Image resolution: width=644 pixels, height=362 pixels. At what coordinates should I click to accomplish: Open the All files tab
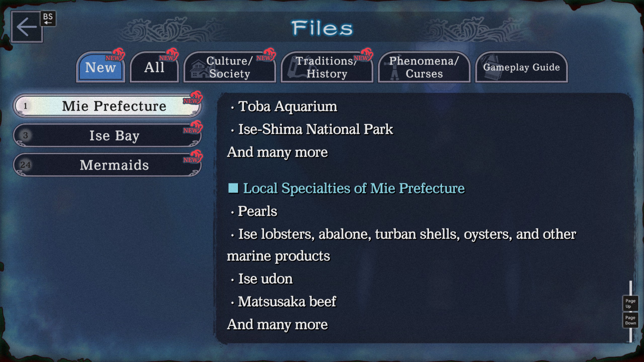(x=154, y=67)
